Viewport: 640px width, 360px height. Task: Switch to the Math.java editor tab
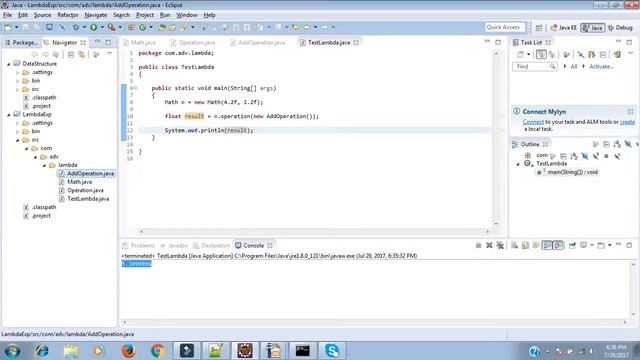click(140, 42)
